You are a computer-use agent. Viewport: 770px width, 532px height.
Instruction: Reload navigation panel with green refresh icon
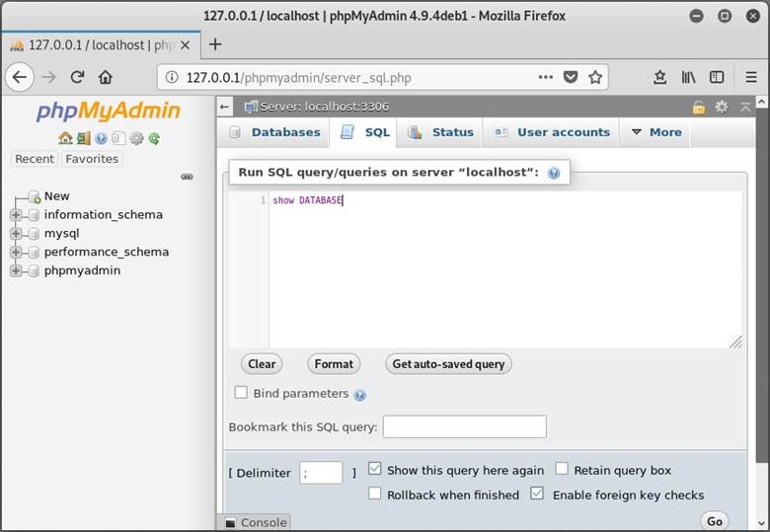(x=154, y=138)
